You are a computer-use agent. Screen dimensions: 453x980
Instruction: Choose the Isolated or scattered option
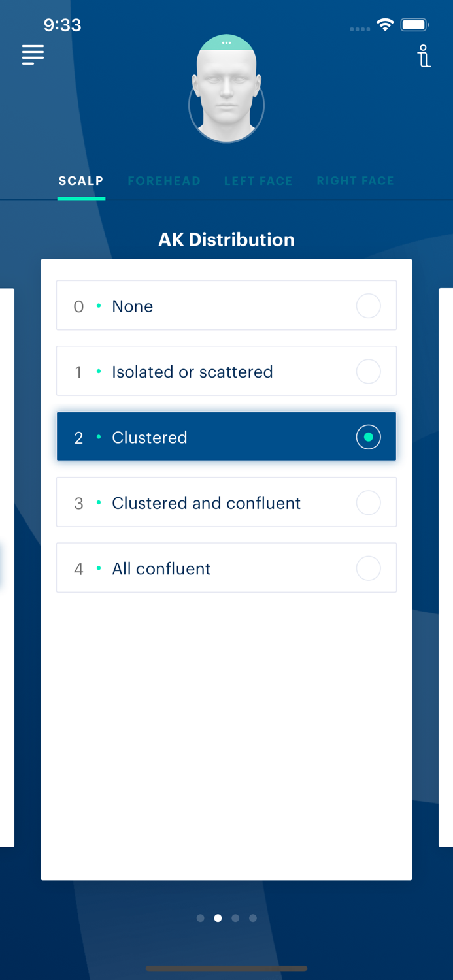(x=368, y=371)
